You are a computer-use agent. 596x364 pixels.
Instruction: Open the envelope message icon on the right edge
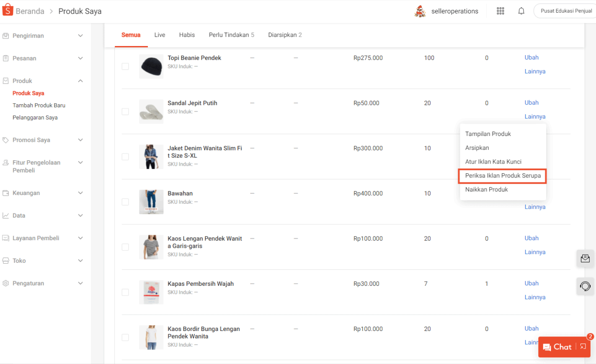point(585,259)
